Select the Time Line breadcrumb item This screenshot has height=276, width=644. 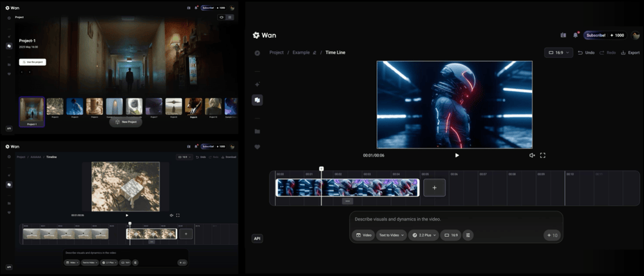[x=335, y=52]
